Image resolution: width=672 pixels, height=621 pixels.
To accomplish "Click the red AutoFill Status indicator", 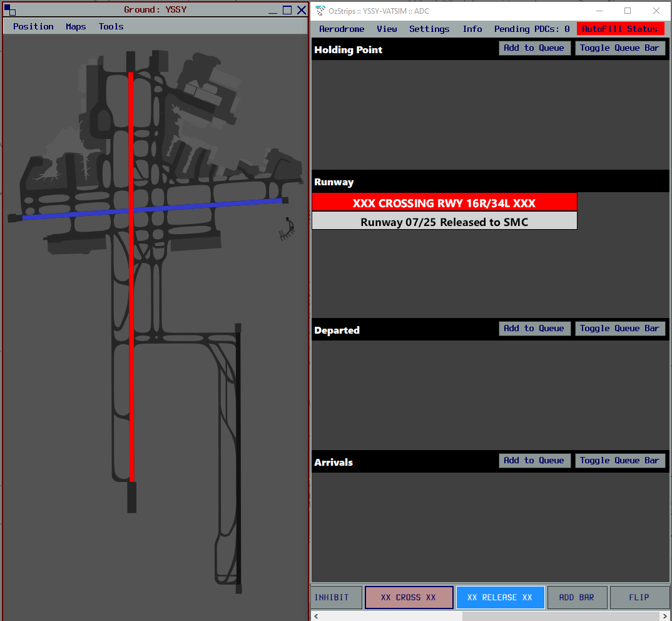I will coord(619,29).
